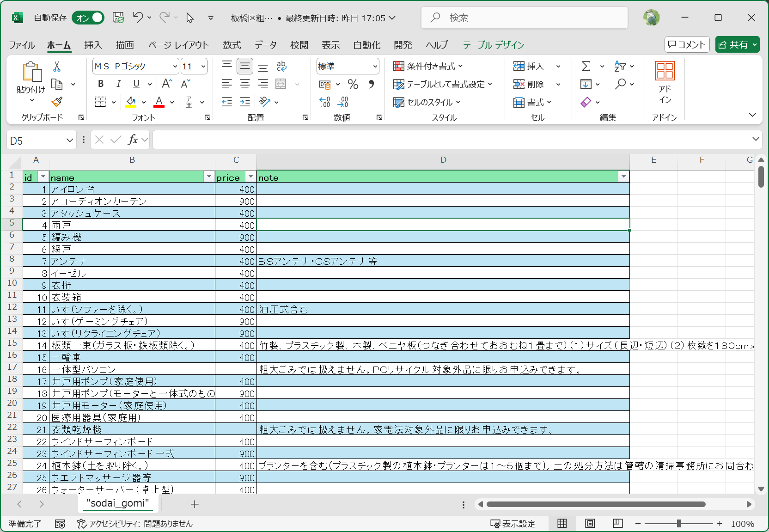Click the コメント button
This screenshot has width=769, height=532.
point(687,44)
